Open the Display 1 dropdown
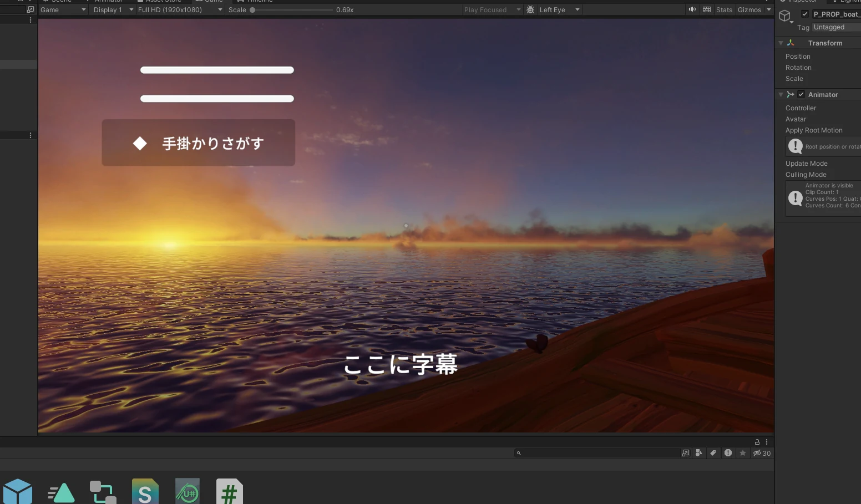This screenshot has width=861, height=504. pyautogui.click(x=113, y=9)
